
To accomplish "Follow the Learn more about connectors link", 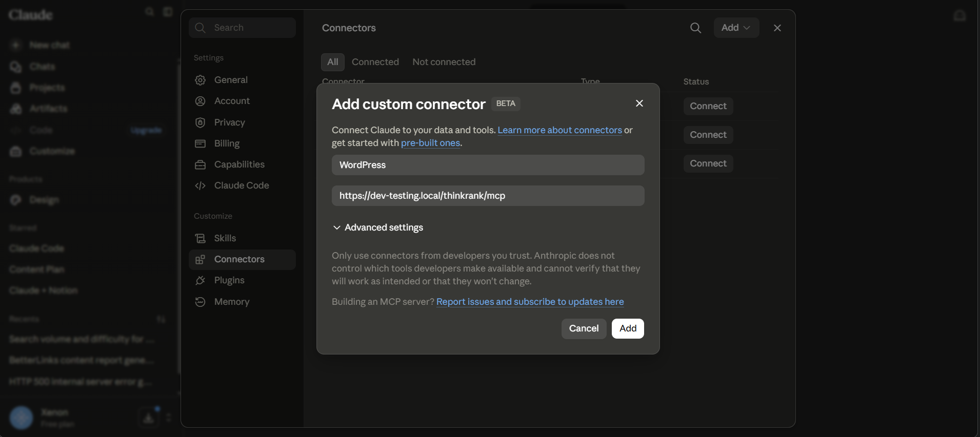I will 559,130.
